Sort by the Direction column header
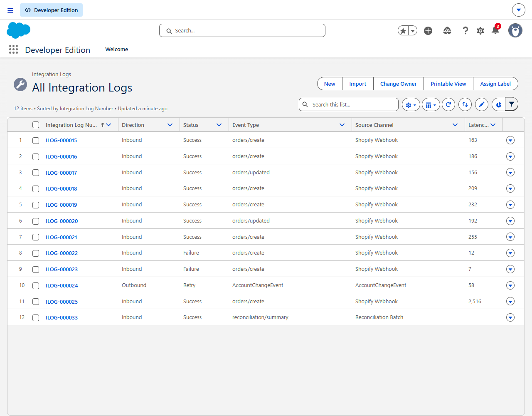The height and width of the screenshot is (416, 532). point(133,125)
